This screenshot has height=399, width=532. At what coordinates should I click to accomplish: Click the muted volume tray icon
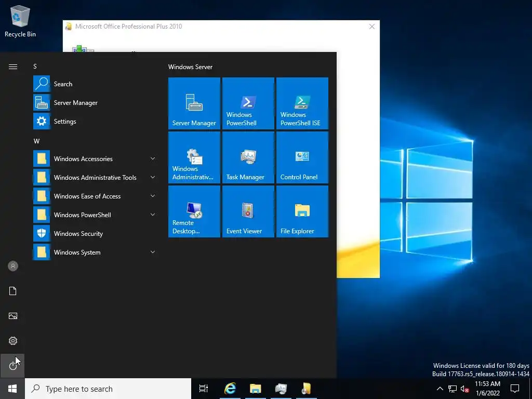pos(465,389)
